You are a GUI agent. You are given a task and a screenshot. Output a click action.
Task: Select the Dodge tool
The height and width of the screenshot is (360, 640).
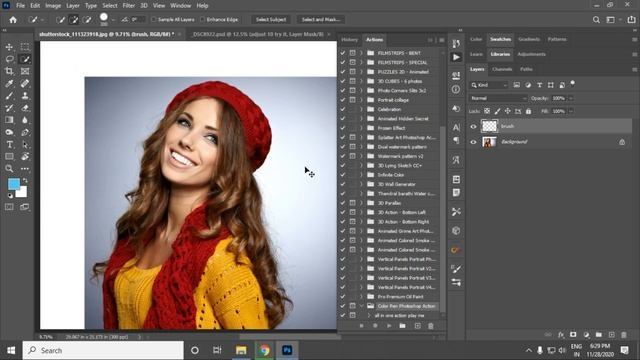(9, 132)
